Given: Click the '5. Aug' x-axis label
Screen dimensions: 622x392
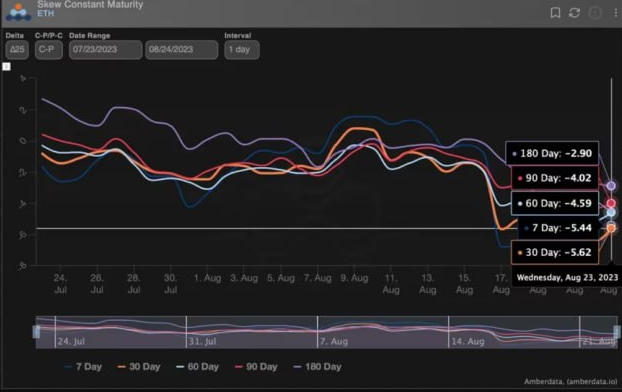Looking at the screenshot, I should click(x=281, y=278).
